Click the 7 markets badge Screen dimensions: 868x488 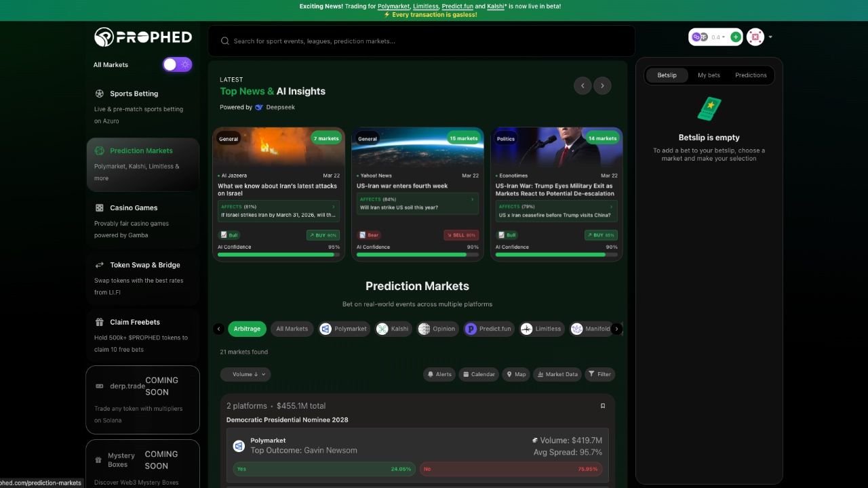[x=326, y=138]
